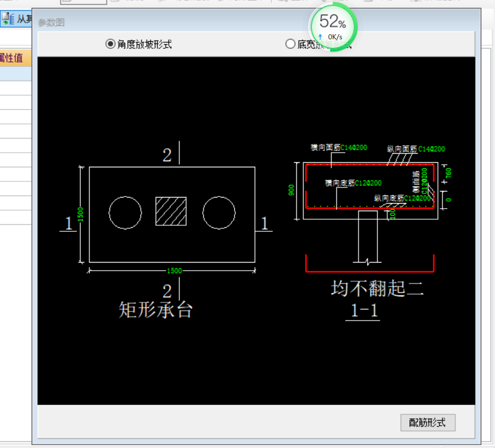
Task: Click the vertical 1500 dimension value
Action: [81, 214]
